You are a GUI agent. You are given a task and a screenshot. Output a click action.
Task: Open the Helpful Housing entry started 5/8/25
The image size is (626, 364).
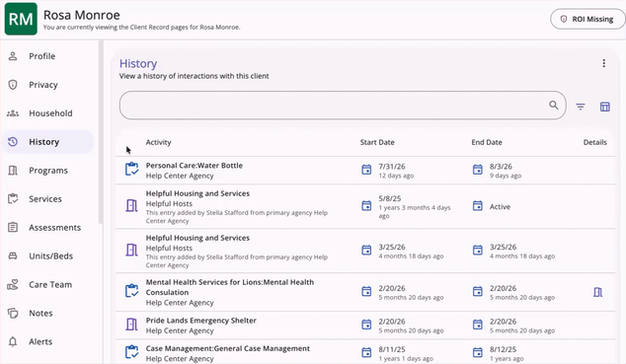coord(197,193)
